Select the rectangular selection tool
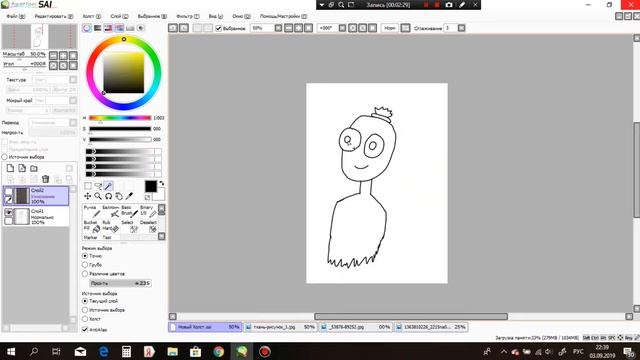The width and height of the screenshot is (640, 360). (88, 186)
